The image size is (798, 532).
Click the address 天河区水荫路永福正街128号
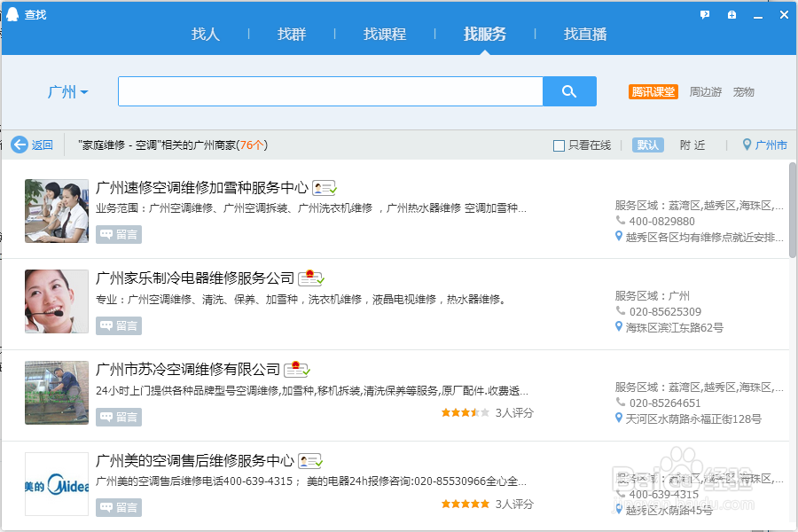(693, 419)
